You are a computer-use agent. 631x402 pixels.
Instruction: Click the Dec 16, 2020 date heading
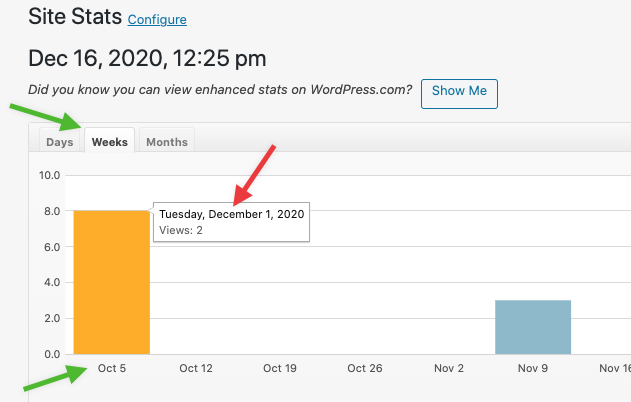pyautogui.click(x=147, y=58)
